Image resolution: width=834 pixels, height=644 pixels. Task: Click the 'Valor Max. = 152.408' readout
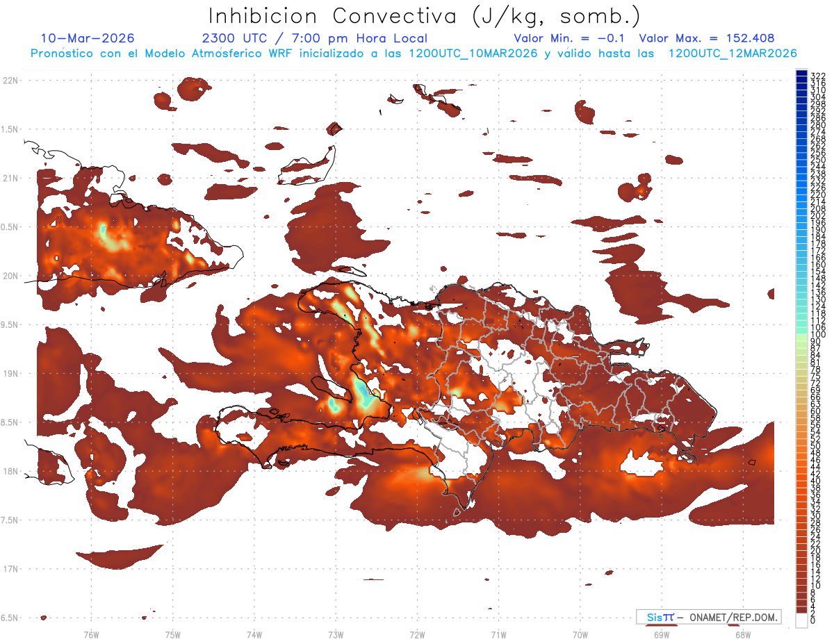[706, 38]
